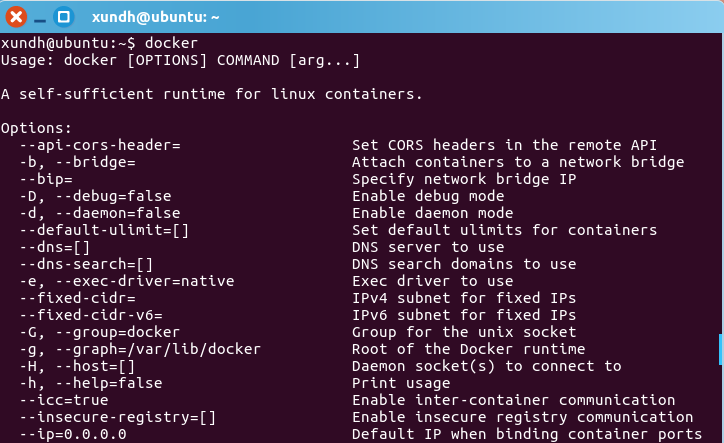Viewport: 724px width, 443px height.
Task: Click the xundh@ubuntu window title text
Action: pyautogui.click(x=156, y=17)
